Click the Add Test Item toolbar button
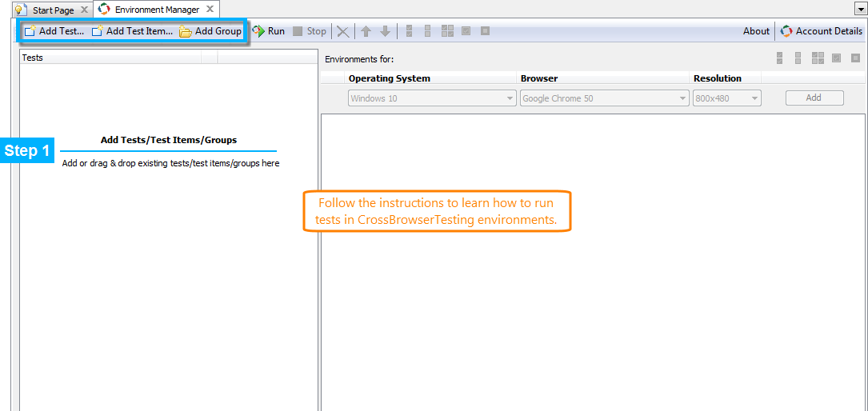The width and height of the screenshot is (868, 411). click(131, 31)
